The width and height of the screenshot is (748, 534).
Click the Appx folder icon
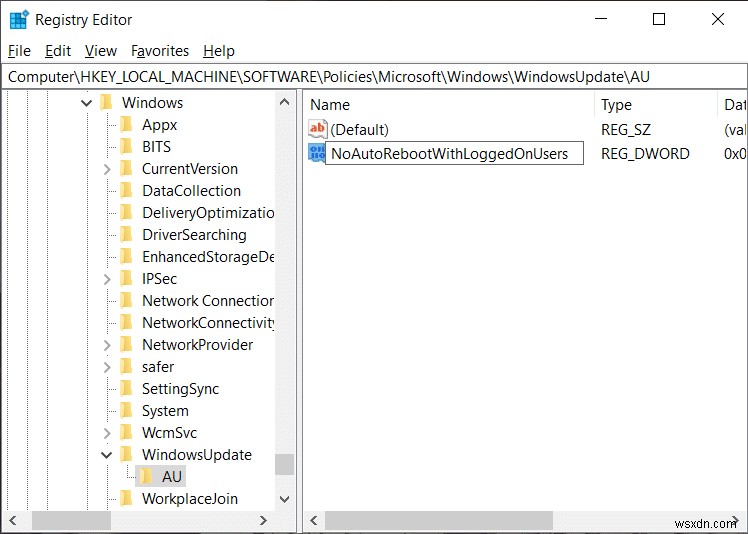(x=126, y=125)
